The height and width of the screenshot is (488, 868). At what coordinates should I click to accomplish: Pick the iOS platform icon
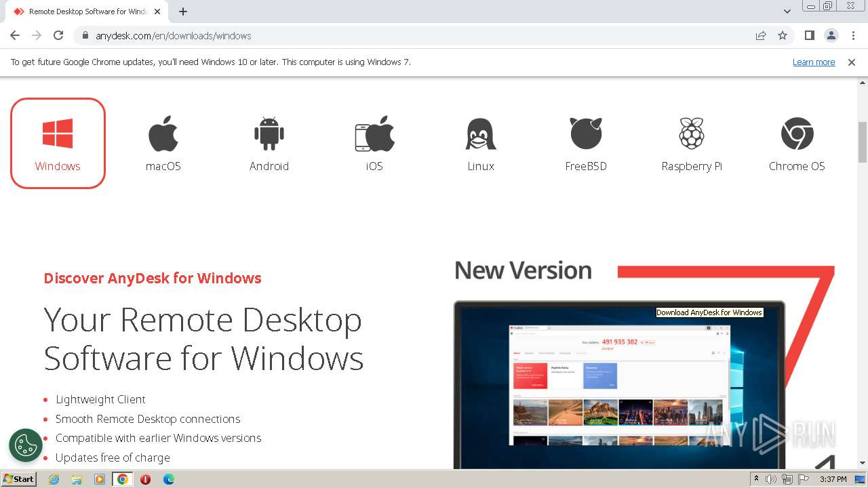coord(374,133)
